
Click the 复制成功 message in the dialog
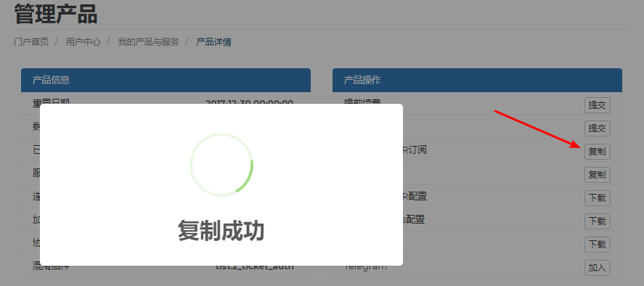click(221, 231)
